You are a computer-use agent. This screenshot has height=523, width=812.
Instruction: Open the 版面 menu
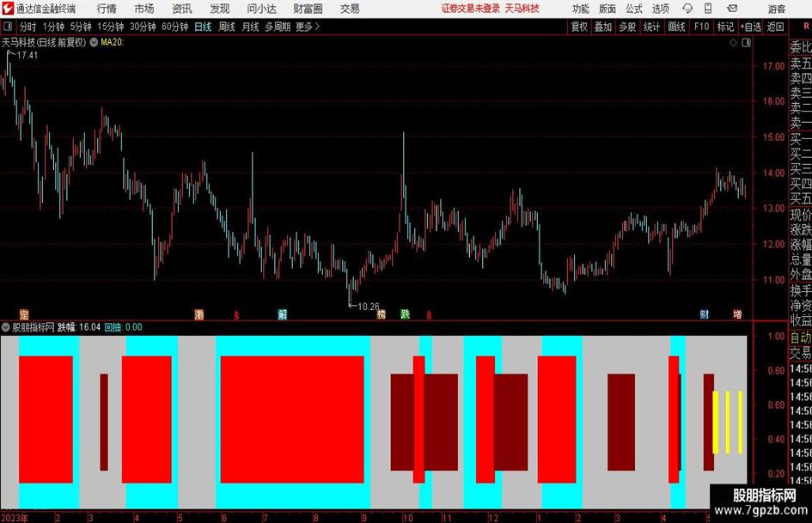click(x=607, y=9)
